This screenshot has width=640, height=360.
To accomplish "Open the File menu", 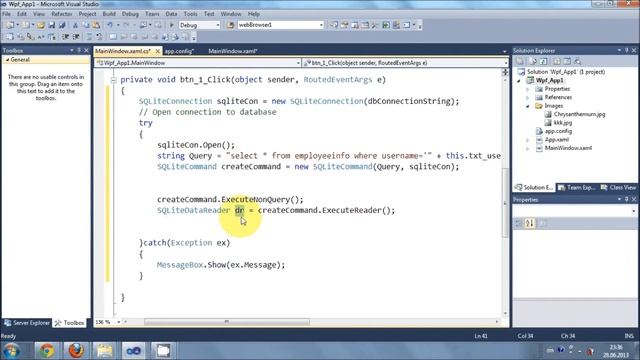I will coord(7,14).
